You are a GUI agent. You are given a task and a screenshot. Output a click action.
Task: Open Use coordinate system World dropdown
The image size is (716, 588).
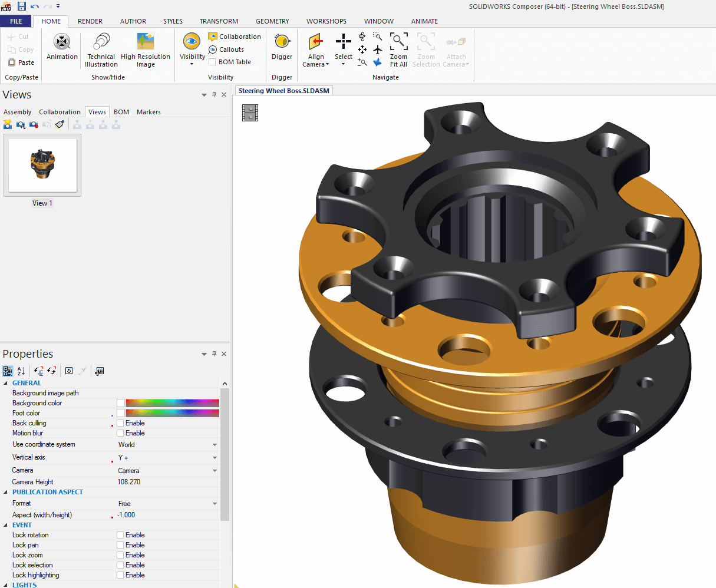pyautogui.click(x=215, y=445)
